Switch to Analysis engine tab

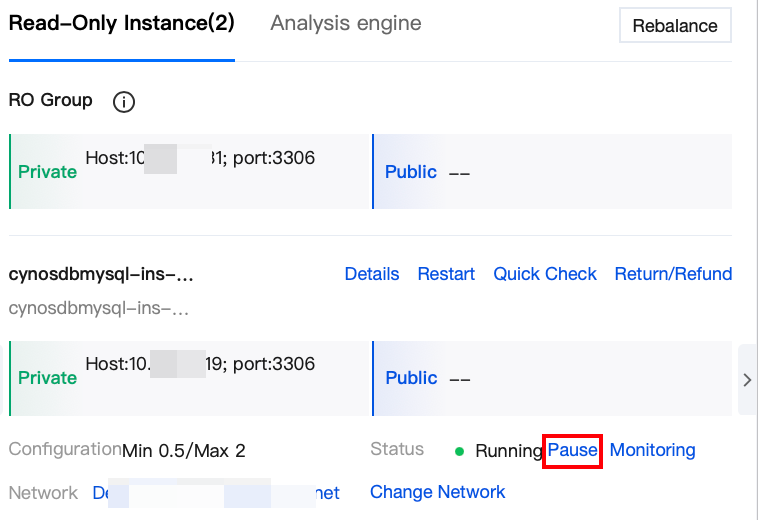[345, 23]
